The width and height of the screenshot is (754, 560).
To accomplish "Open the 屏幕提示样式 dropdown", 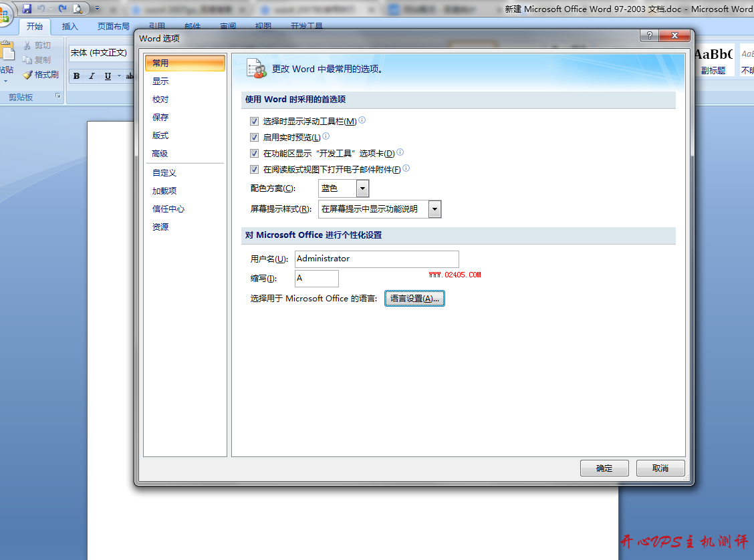I will pos(434,209).
